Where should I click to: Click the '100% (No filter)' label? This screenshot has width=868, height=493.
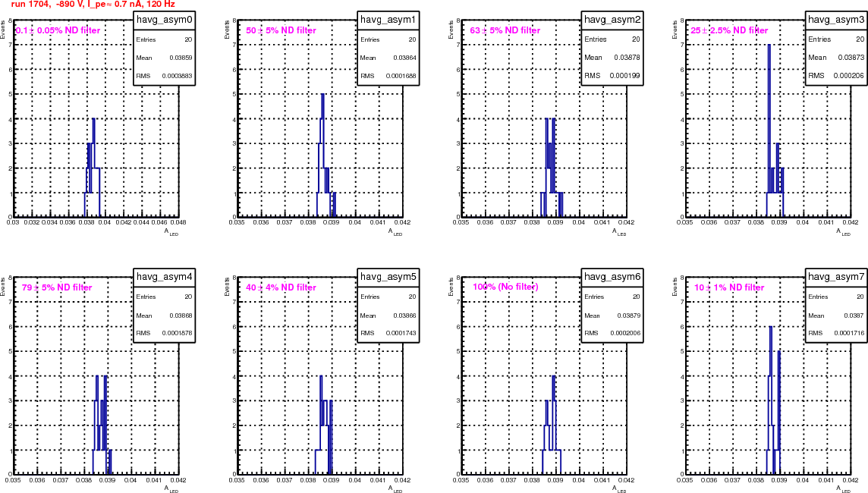tap(505, 287)
